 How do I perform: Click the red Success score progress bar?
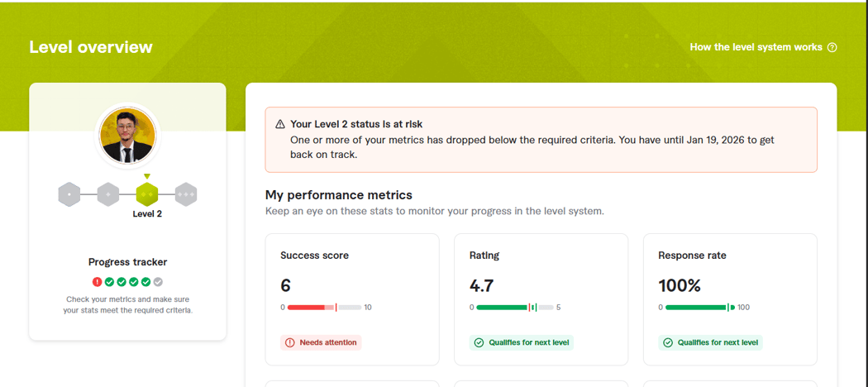306,308
